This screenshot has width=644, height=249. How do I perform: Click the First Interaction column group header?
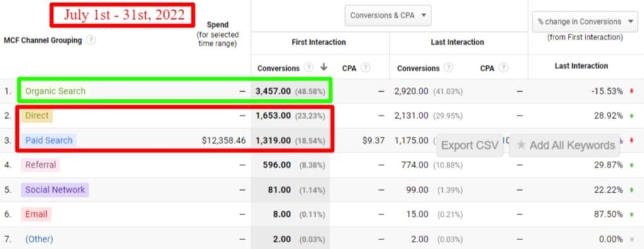(x=319, y=42)
